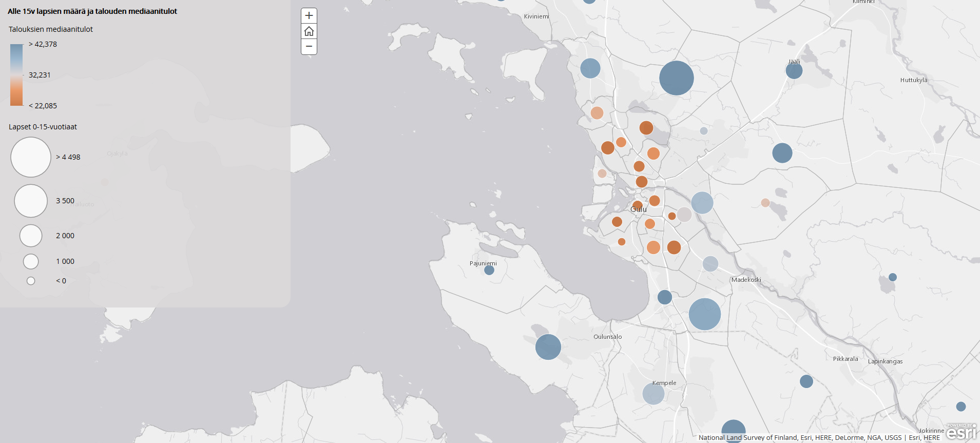Click the zoom out minus button

[x=309, y=46]
